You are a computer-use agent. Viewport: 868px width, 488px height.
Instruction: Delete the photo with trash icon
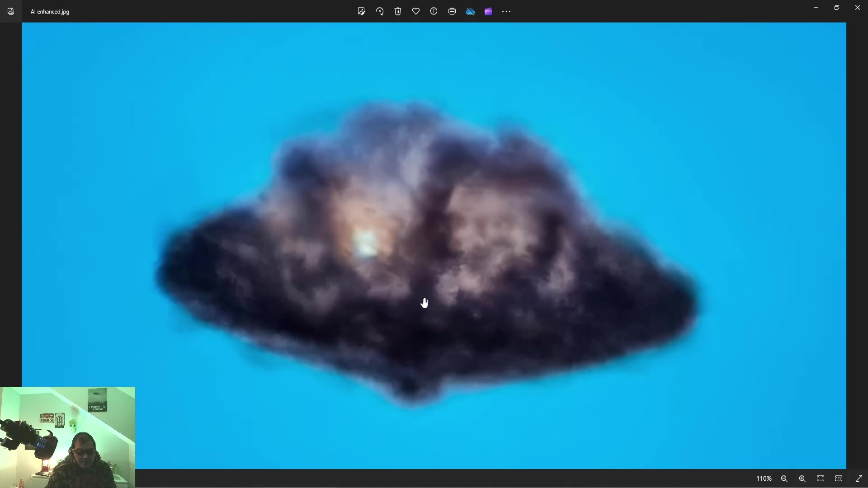(398, 11)
